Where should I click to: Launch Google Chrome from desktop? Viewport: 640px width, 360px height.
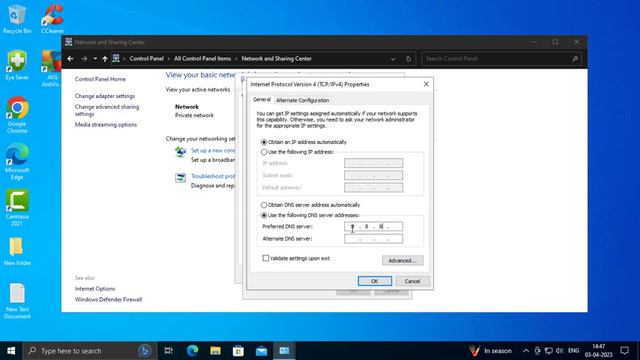(x=17, y=115)
